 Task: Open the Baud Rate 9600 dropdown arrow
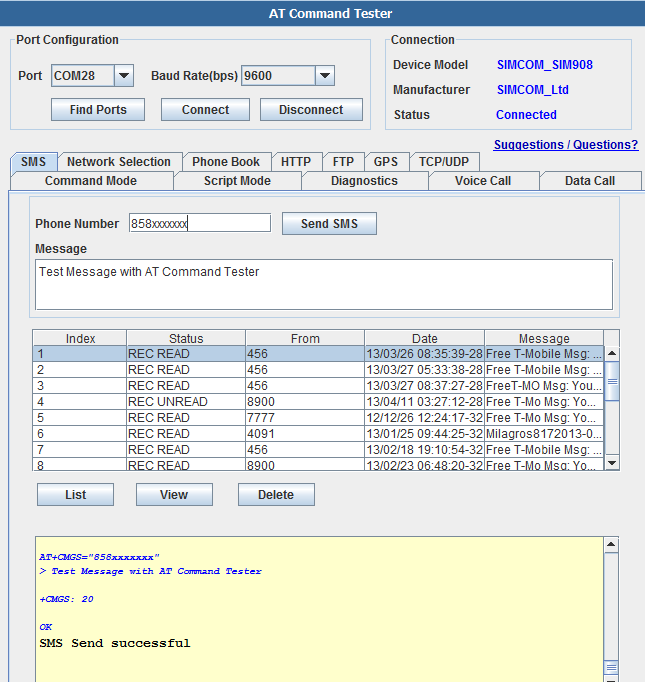[325, 76]
